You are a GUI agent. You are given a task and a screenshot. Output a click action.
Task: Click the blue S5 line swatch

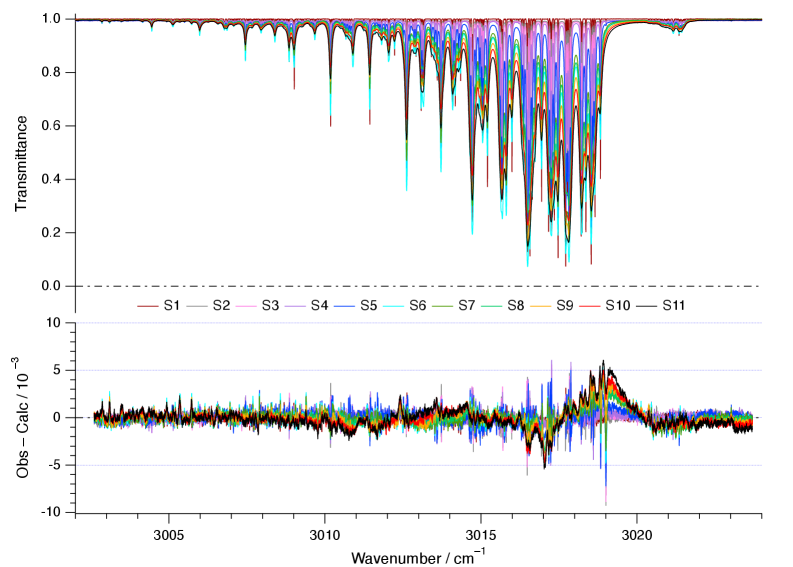[345, 306]
